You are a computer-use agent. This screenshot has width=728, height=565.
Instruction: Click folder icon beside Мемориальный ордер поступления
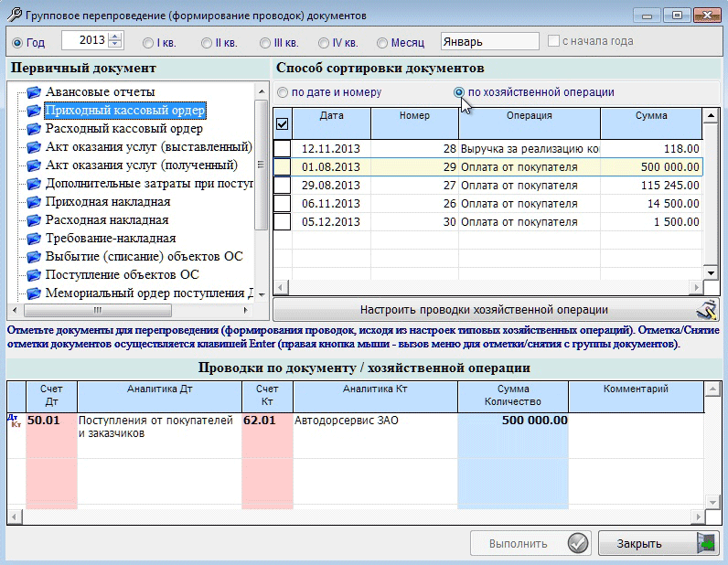[x=34, y=293]
